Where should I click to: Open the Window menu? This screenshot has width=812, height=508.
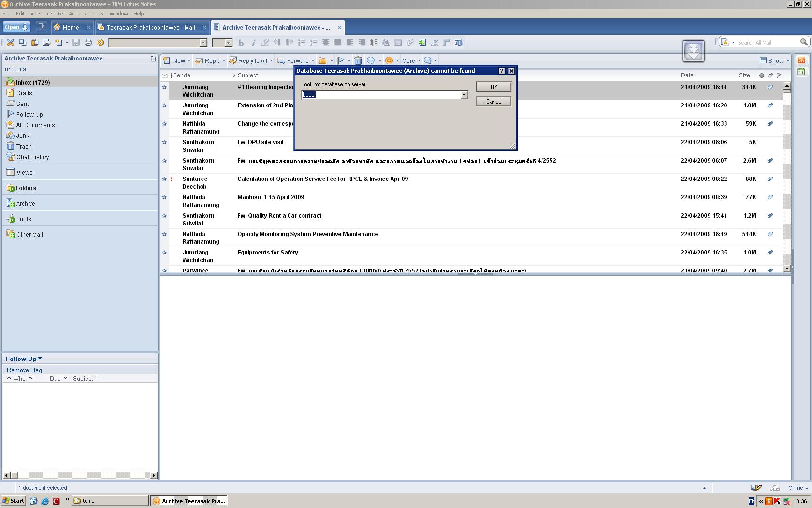point(118,14)
